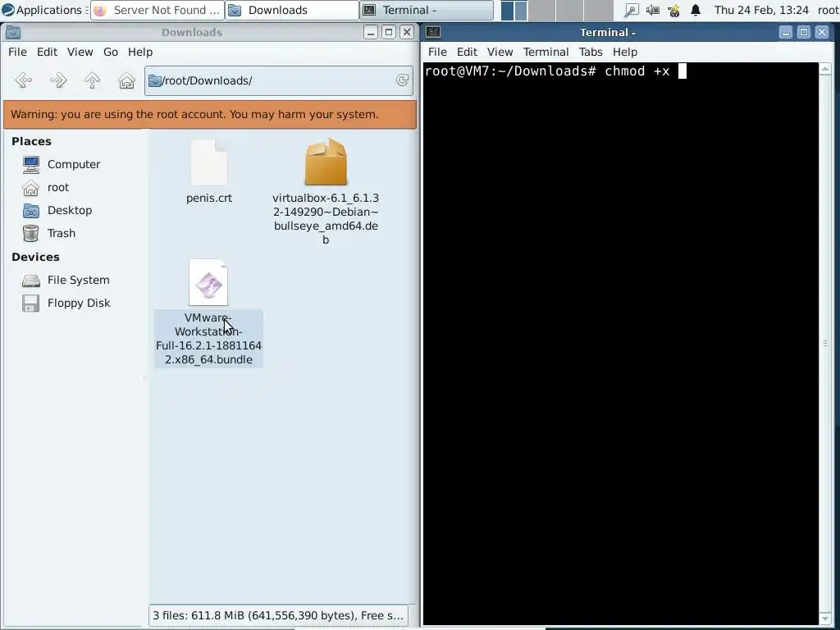Image resolution: width=840 pixels, height=630 pixels.
Task: Open notifications via bell icon
Action: pos(696,10)
